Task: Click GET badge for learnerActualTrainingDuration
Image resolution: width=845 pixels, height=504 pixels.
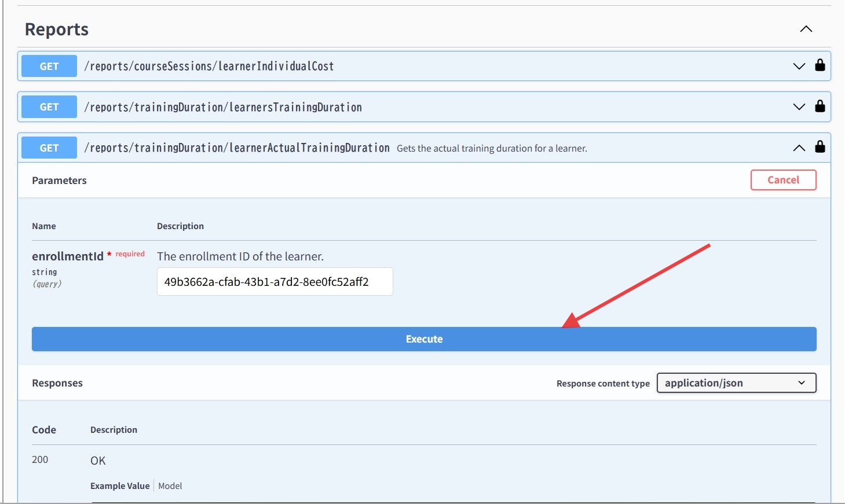Action: click(49, 148)
